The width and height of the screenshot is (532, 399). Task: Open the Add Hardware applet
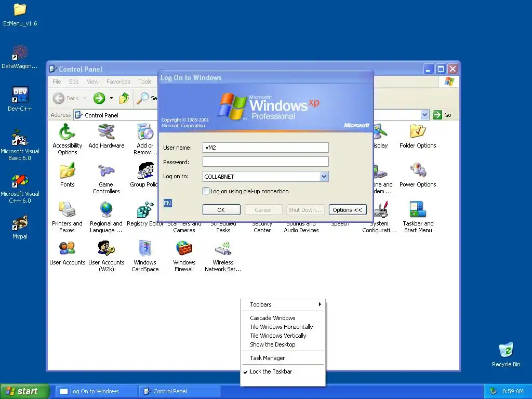click(x=106, y=136)
